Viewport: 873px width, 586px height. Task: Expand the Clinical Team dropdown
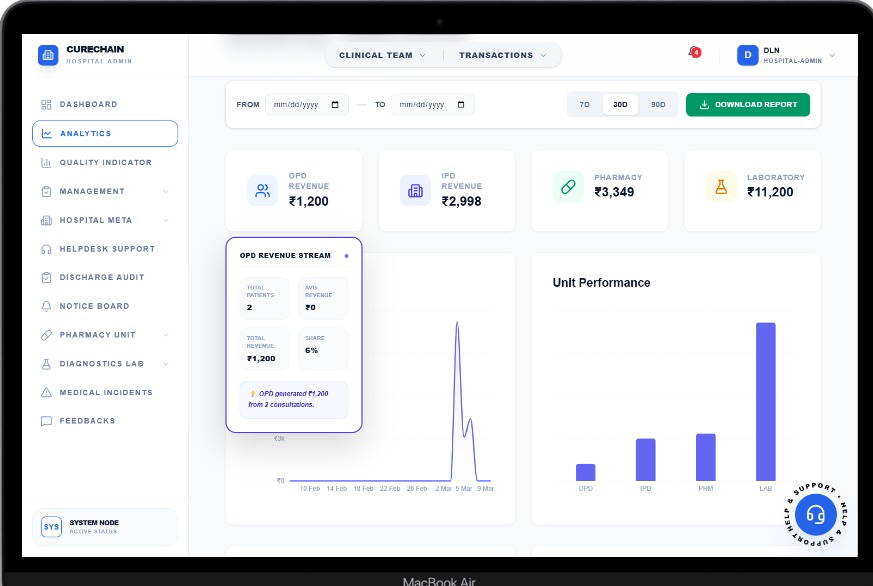pyautogui.click(x=382, y=55)
